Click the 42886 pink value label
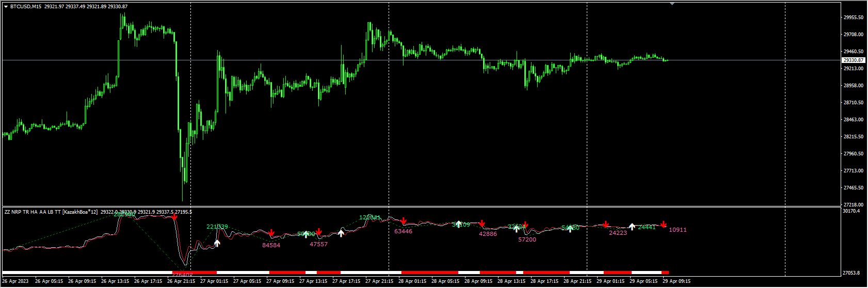868x288 pixels. 488,234
